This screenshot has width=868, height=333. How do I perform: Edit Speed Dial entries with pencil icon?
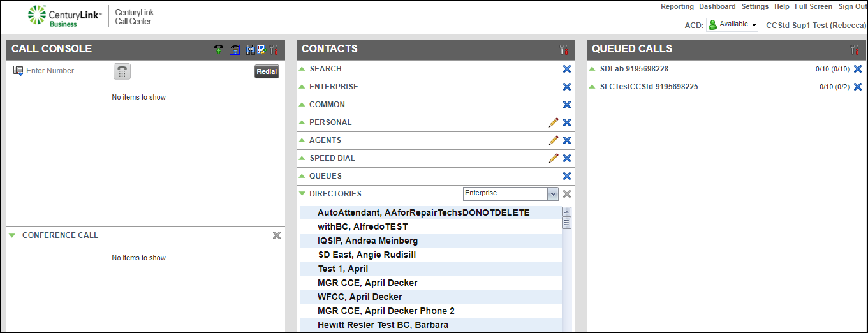[x=554, y=158]
